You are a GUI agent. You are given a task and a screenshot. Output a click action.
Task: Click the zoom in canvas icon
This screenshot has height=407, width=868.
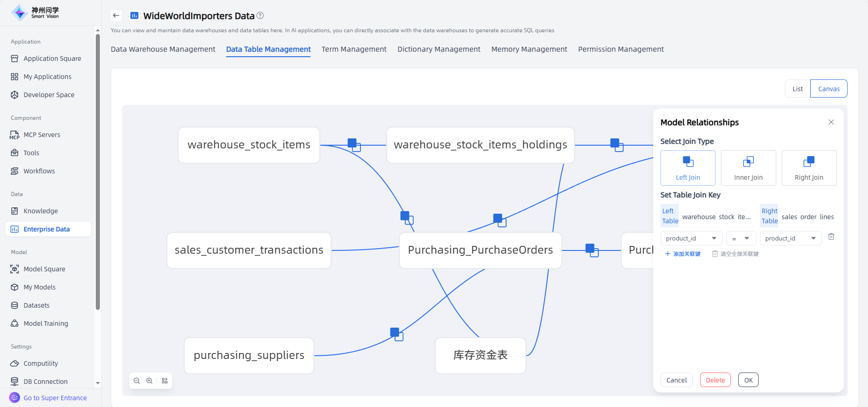click(149, 381)
